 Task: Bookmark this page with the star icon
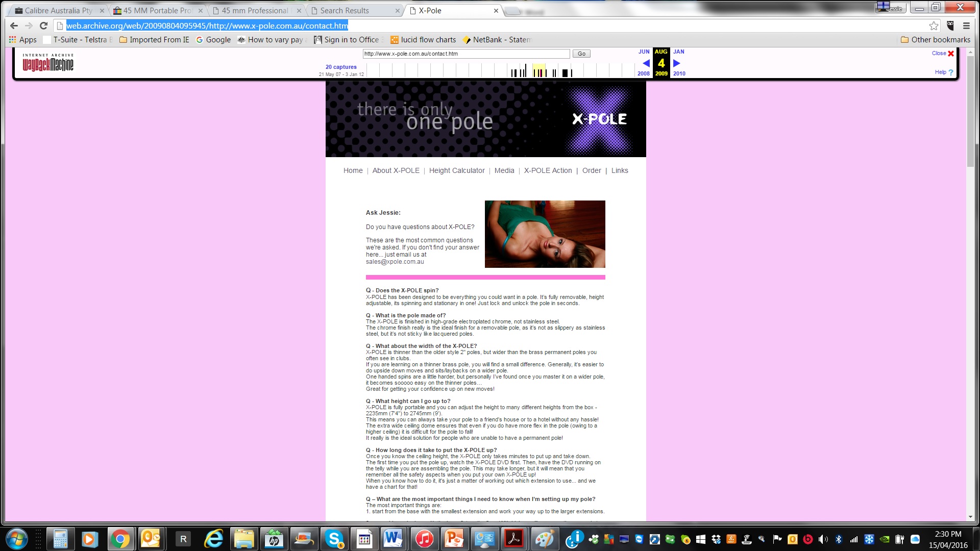pos(934,26)
